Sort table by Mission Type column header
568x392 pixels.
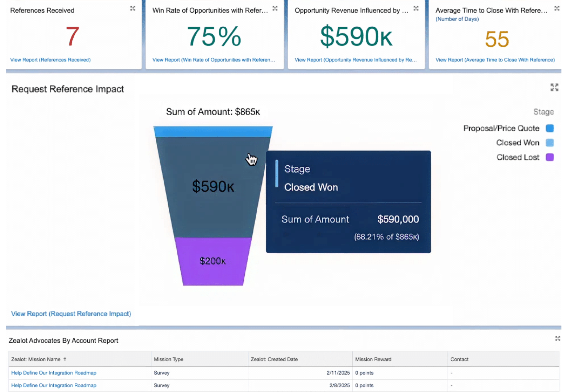pyautogui.click(x=168, y=359)
